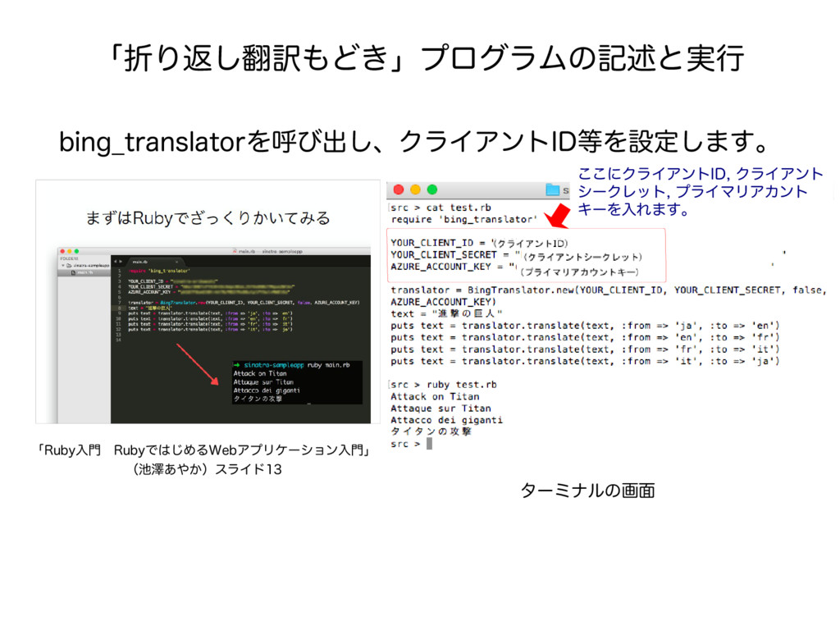This screenshot has width=840, height=630.
Task: Click the translate line from 'ja' to 'en'
Action: pyautogui.click(x=585, y=325)
